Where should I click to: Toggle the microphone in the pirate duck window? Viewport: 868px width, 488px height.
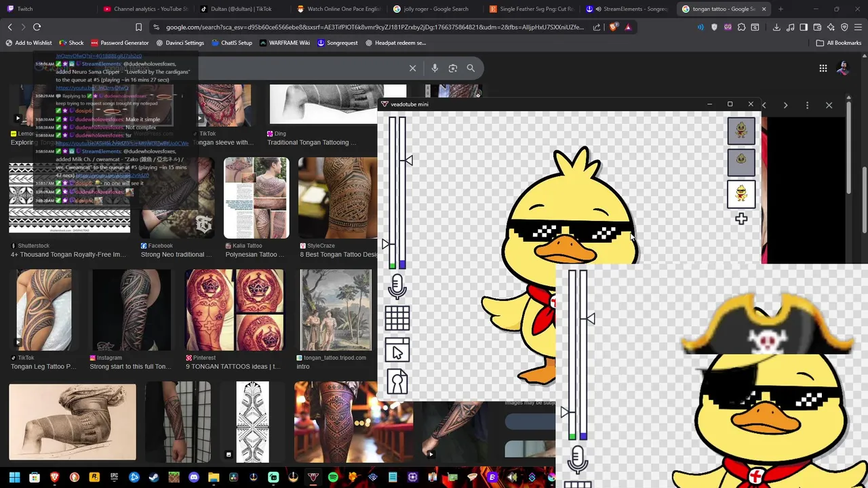[578, 460]
